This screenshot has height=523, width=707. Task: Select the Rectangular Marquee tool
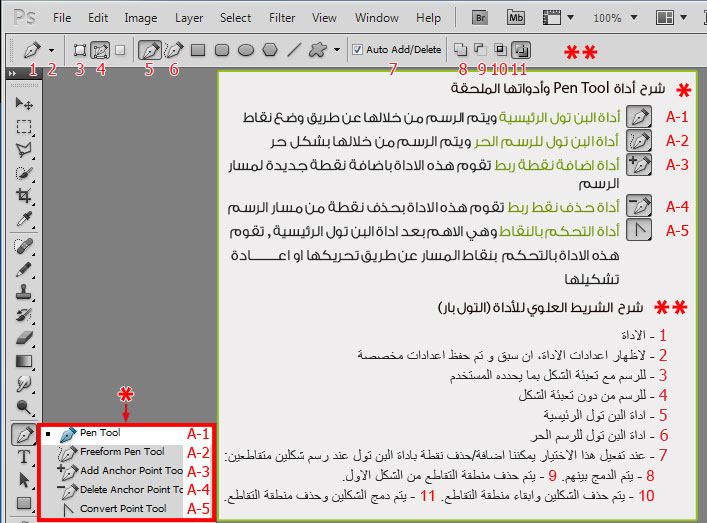[24, 127]
